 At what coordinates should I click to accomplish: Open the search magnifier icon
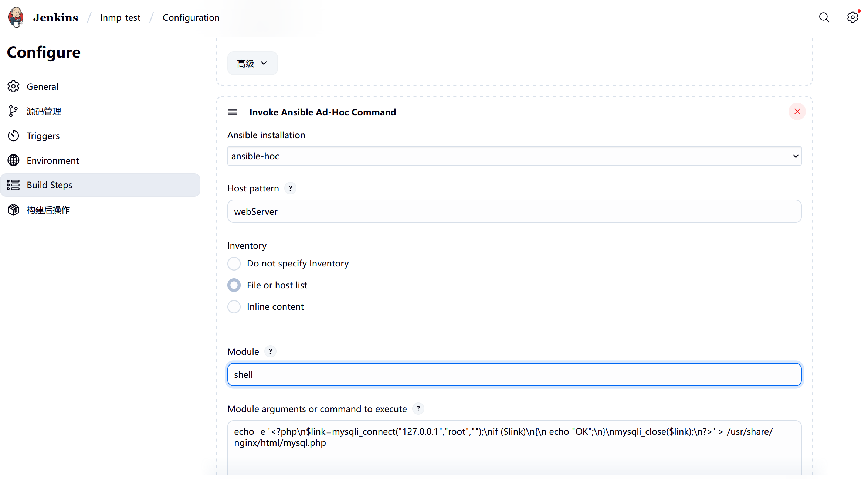point(824,17)
